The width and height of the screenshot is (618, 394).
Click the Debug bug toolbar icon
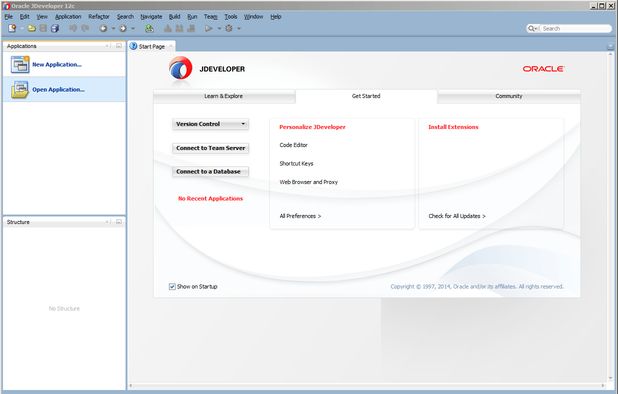click(229, 28)
